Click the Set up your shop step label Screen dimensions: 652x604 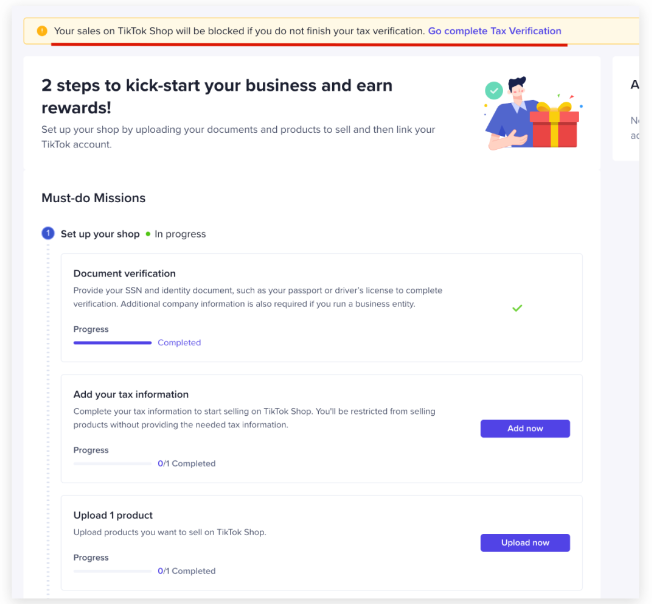point(100,234)
